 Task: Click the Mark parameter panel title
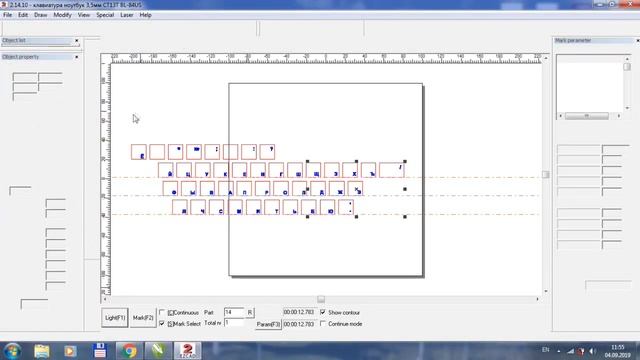coord(573,40)
